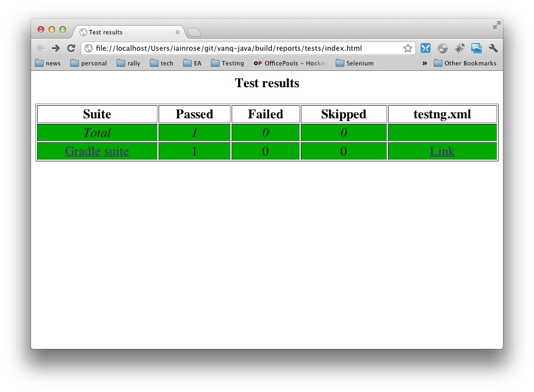The width and height of the screenshot is (534, 392).
Task: Click the URL address field
Action: (245, 48)
